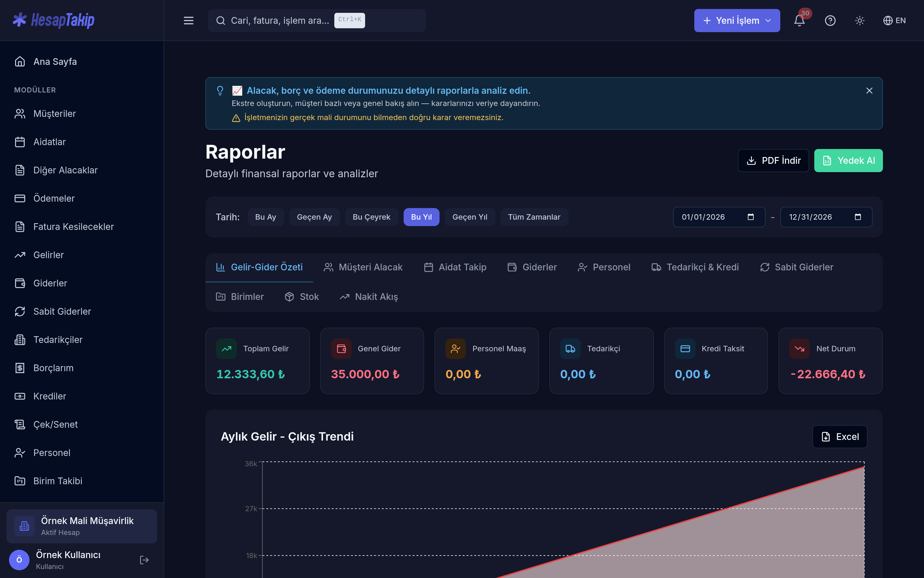Toggle the hamburger sidebar menu icon
This screenshot has height=578, width=924.
point(189,21)
